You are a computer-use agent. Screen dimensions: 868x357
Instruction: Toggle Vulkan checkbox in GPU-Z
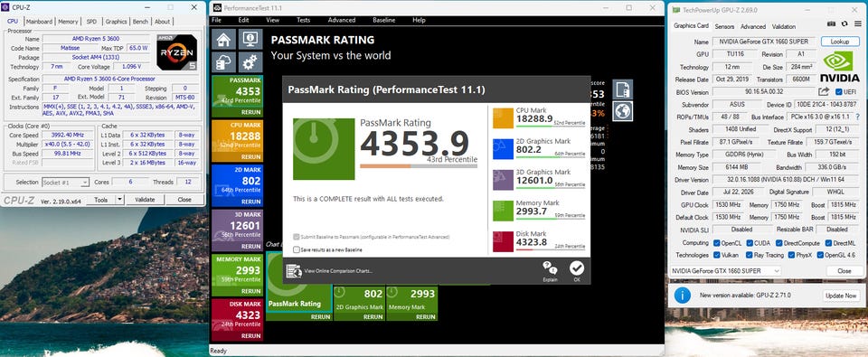pyautogui.click(x=717, y=255)
